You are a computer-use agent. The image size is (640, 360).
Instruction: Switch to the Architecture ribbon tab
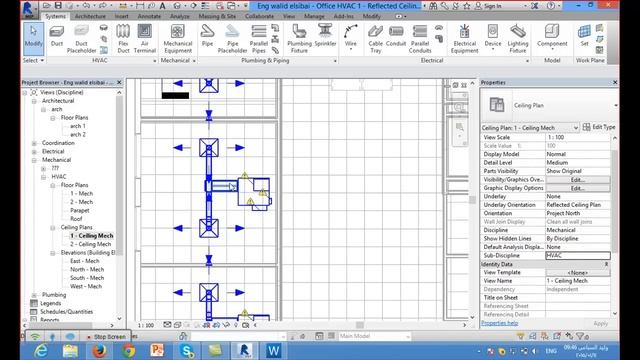(x=90, y=16)
